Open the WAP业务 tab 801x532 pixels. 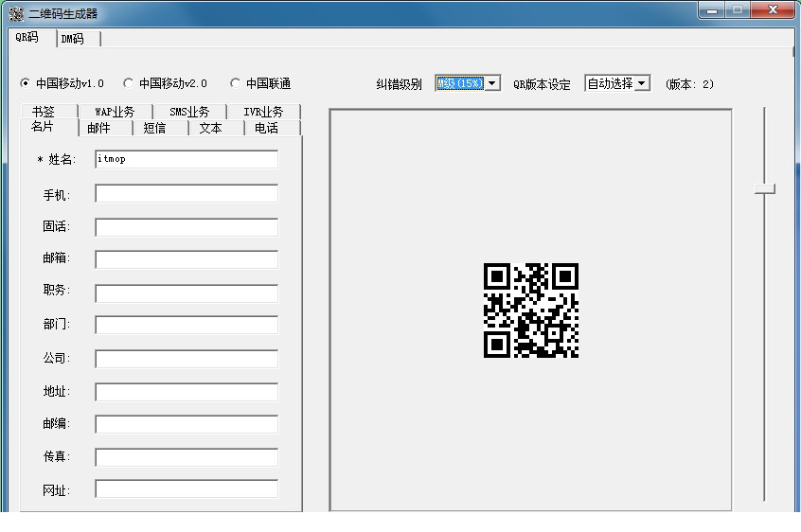pyautogui.click(x=116, y=112)
